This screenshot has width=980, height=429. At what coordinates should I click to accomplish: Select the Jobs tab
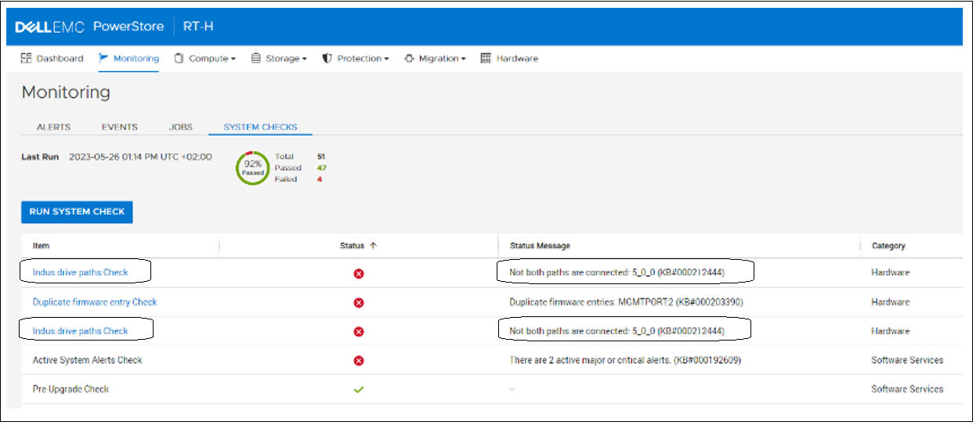(180, 127)
